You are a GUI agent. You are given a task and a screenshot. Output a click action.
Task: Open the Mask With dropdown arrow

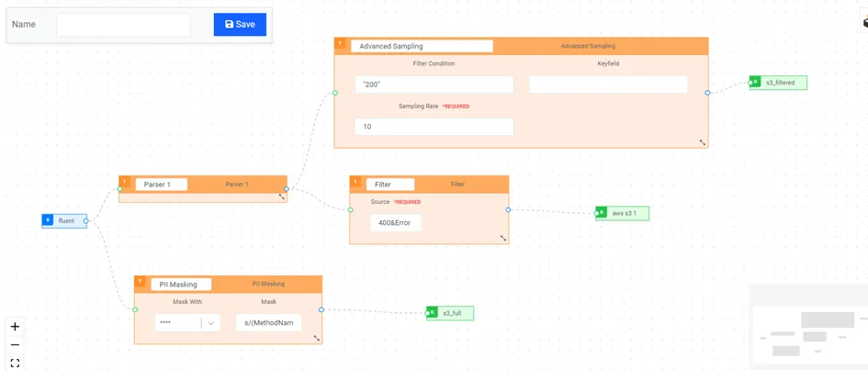point(211,323)
